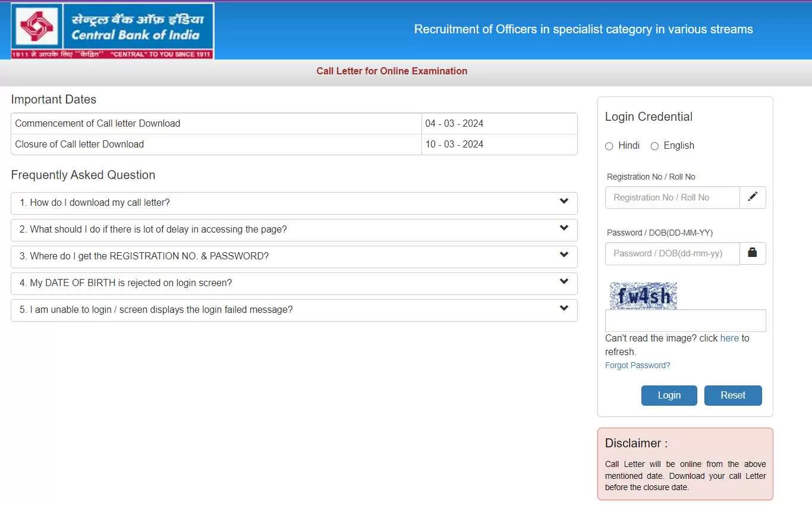This screenshot has width=812, height=505.
Task: Expand chevron for page access delay question
Action: [564, 228]
